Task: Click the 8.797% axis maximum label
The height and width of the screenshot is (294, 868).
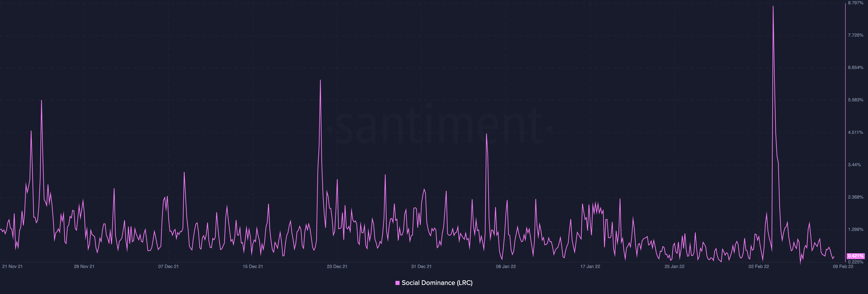Action: click(x=856, y=3)
